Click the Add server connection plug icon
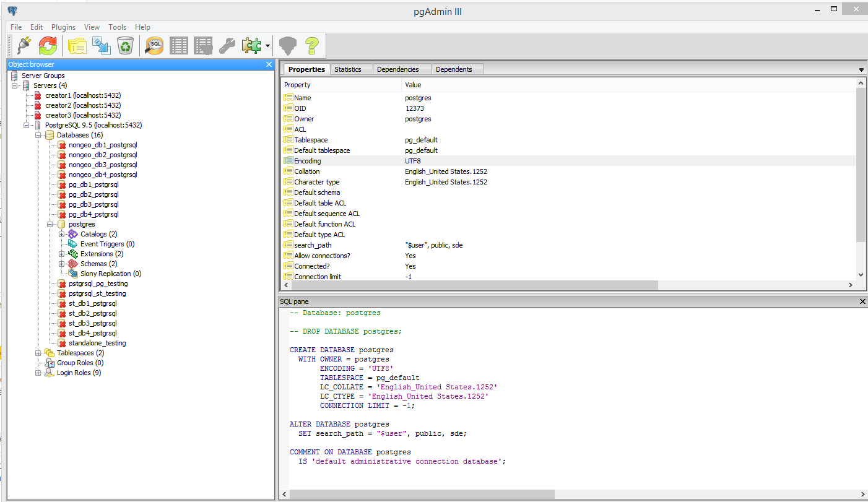868x502 pixels. 24,46
